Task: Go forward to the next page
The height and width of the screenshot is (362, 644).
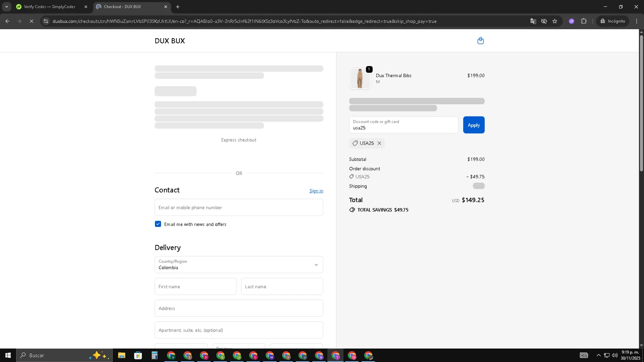Action: 19,21
